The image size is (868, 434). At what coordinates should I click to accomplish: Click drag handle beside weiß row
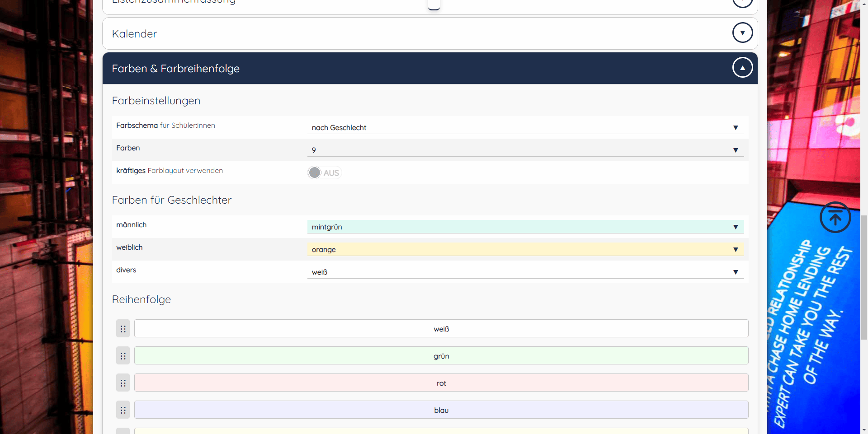tap(123, 329)
